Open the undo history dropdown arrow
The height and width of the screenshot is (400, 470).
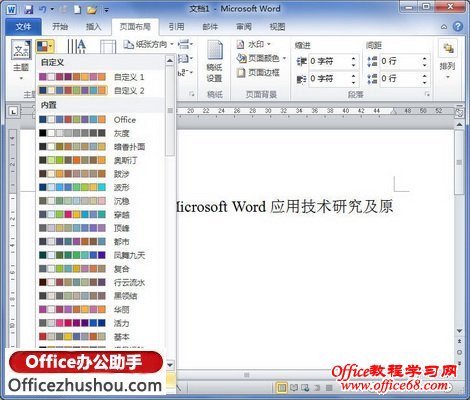(52, 9)
